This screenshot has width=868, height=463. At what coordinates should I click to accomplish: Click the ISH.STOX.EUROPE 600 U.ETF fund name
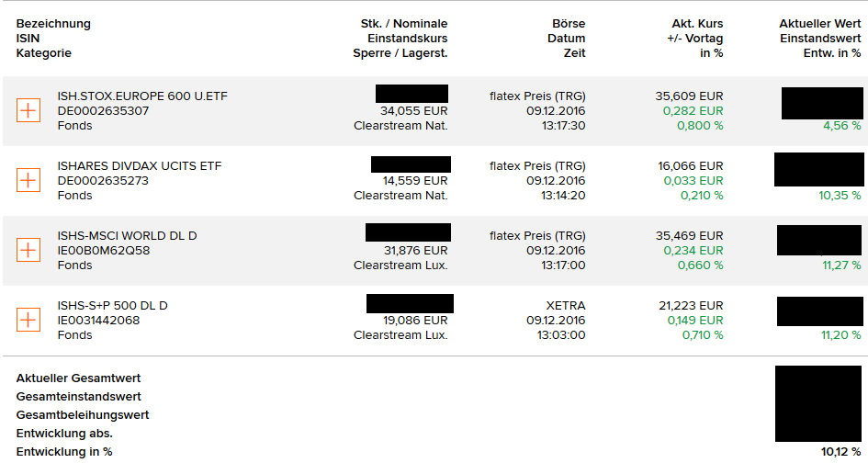click(x=142, y=96)
